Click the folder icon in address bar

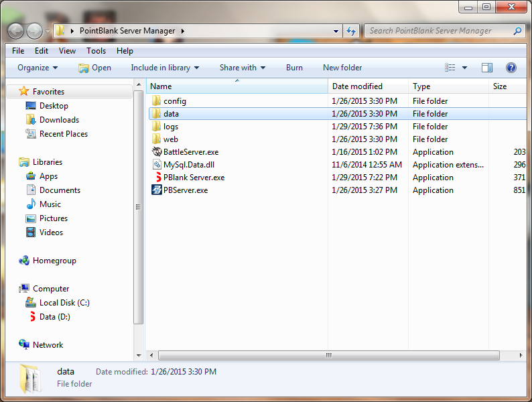point(60,31)
